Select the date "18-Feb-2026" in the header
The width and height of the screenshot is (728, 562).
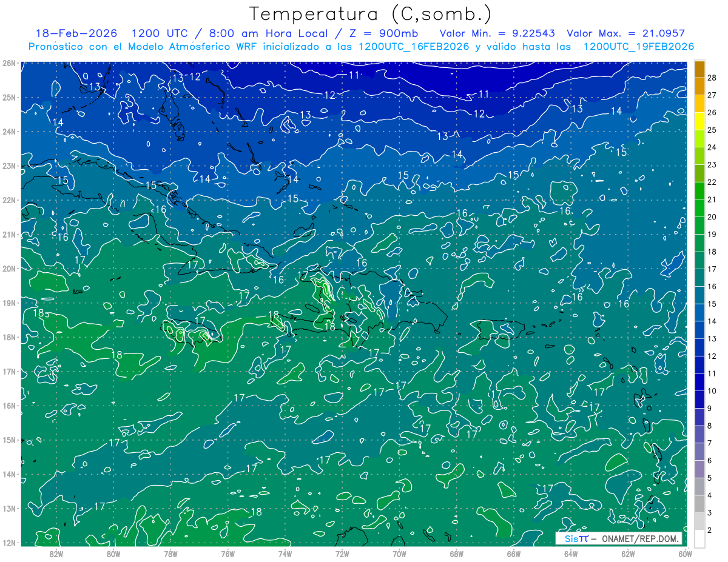coord(76,33)
